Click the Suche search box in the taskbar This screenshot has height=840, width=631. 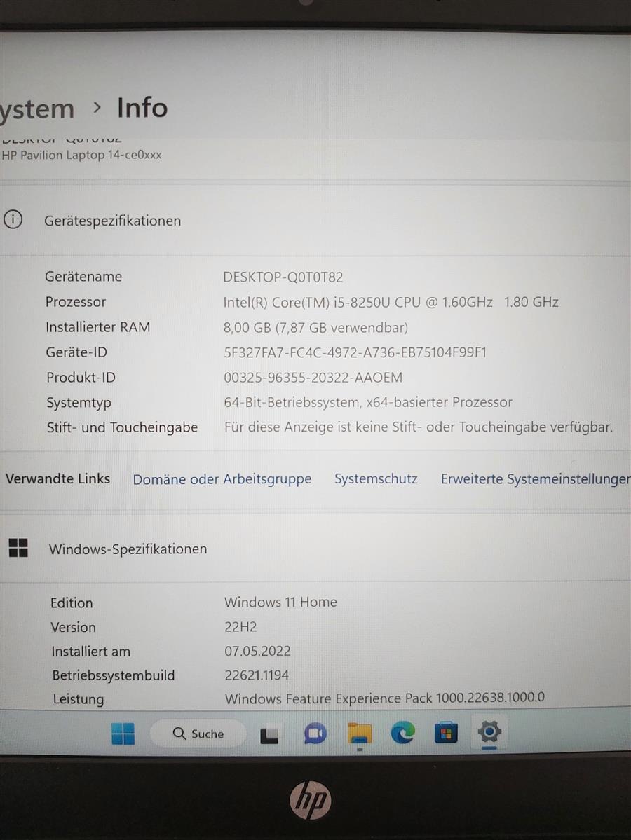tap(198, 734)
